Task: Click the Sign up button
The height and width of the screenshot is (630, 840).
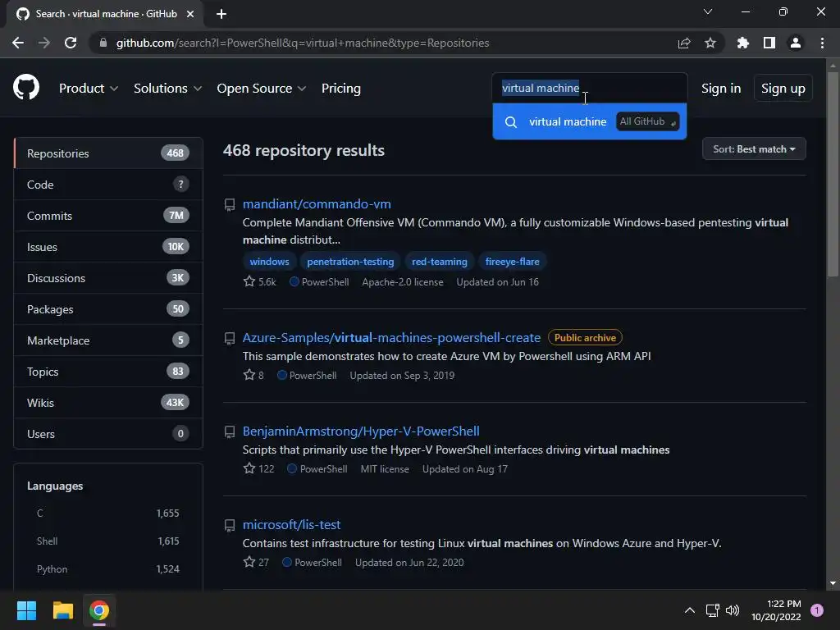Action: click(783, 89)
